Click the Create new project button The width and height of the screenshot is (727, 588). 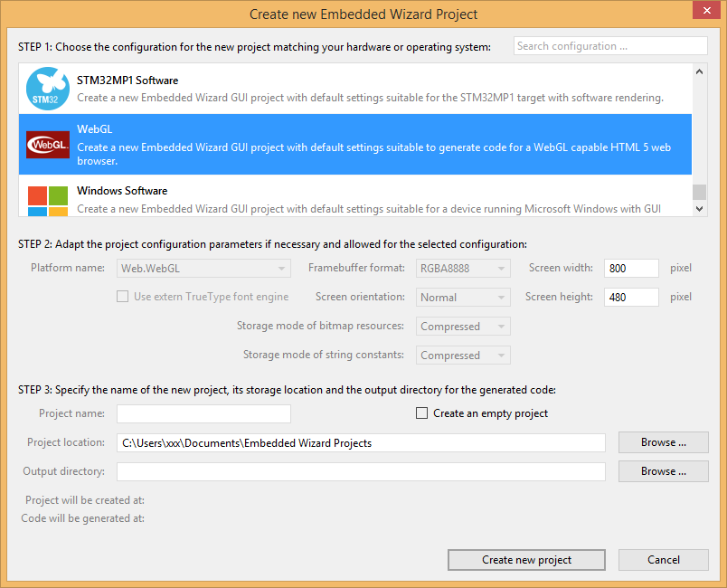click(526, 560)
